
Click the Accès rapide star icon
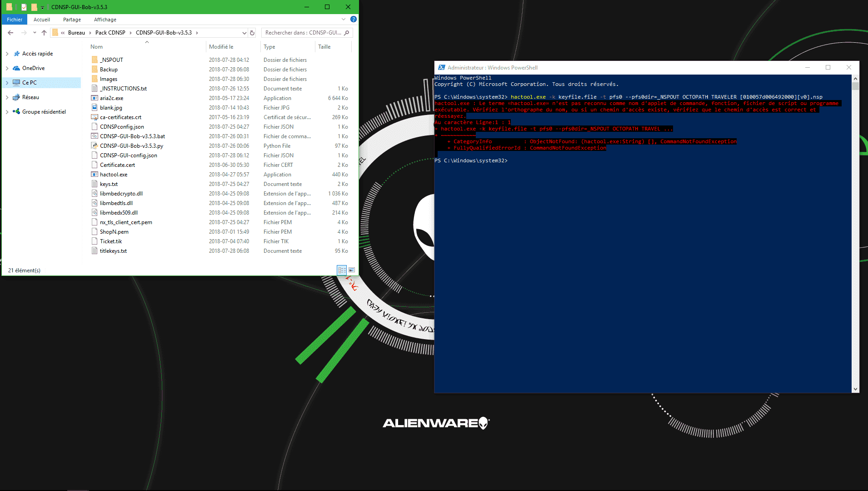pyautogui.click(x=17, y=54)
